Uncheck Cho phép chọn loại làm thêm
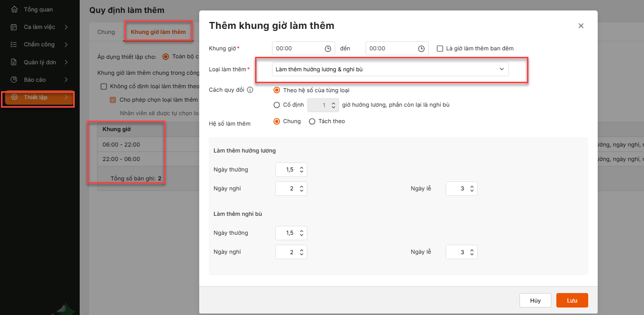 pyautogui.click(x=113, y=100)
